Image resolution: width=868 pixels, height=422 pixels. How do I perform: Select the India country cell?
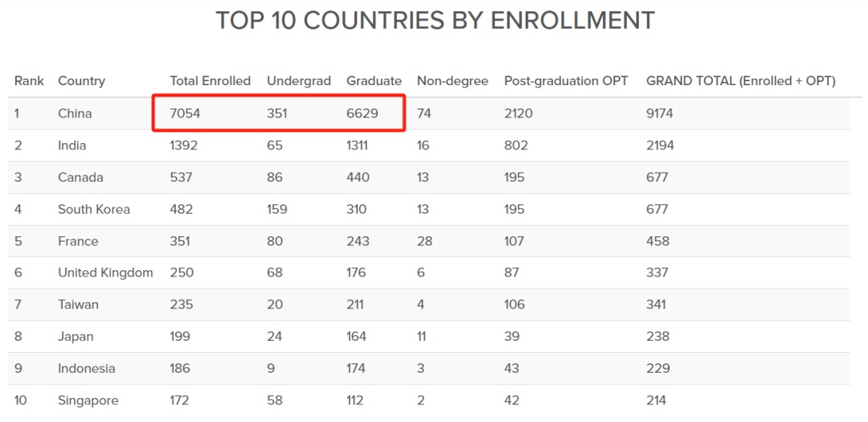tap(72, 145)
